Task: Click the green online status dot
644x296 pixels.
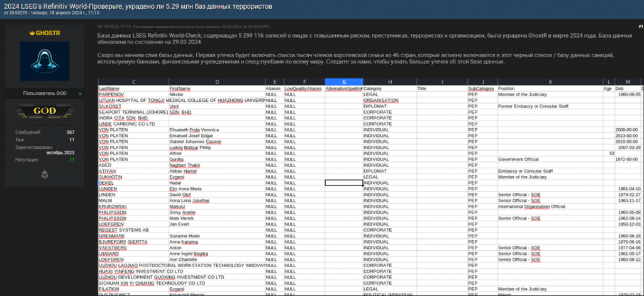Action: [x=80, y=93]
